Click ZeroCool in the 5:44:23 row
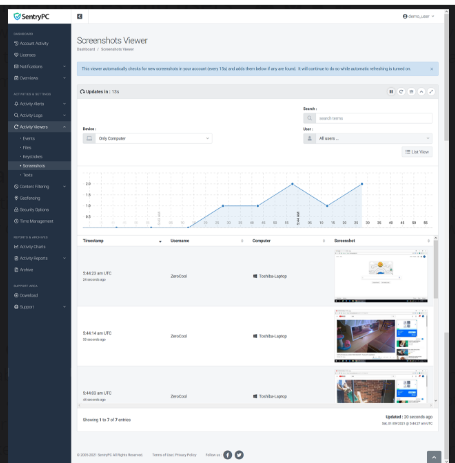Screen dimensions: 455x463 (x=179, y=276)
